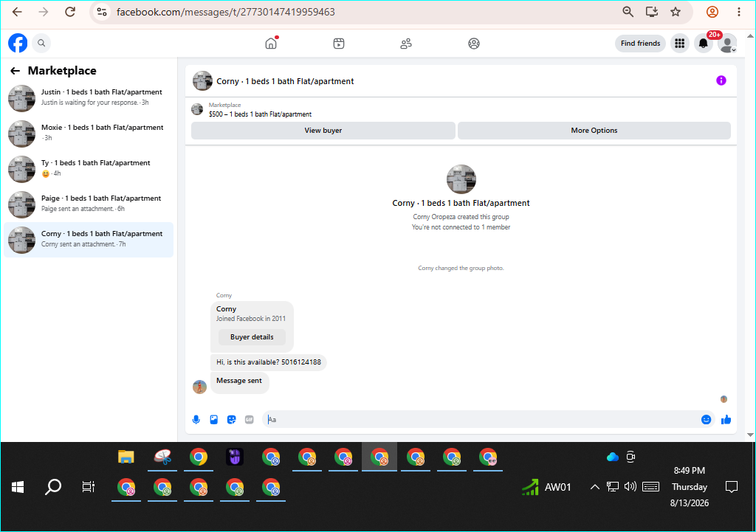Open the browser zoom magnifier icon
756x532 pixels.
[628, 12]
